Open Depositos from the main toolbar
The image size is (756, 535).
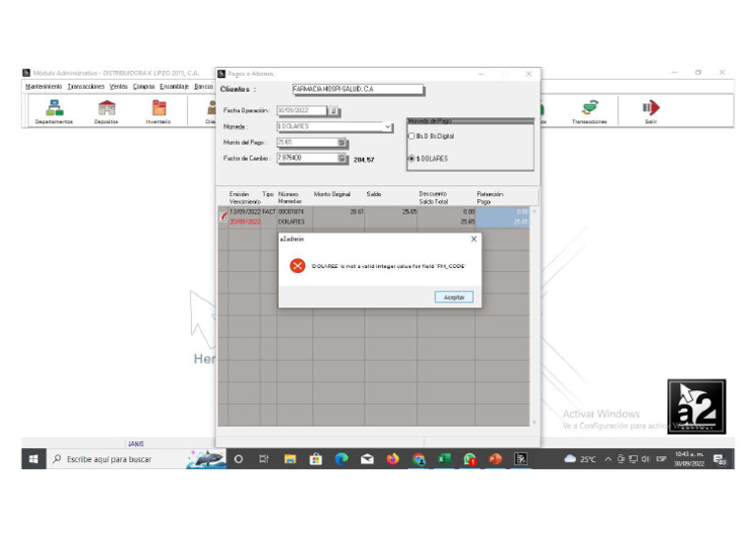click(106, 112)
